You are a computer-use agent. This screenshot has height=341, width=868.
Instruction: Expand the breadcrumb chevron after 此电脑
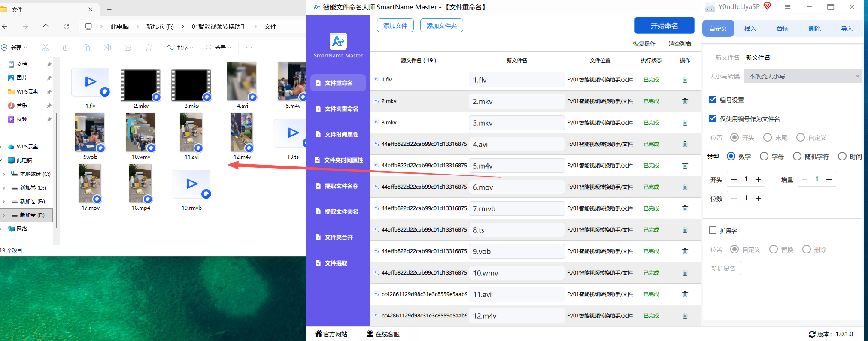click(137, 27)
